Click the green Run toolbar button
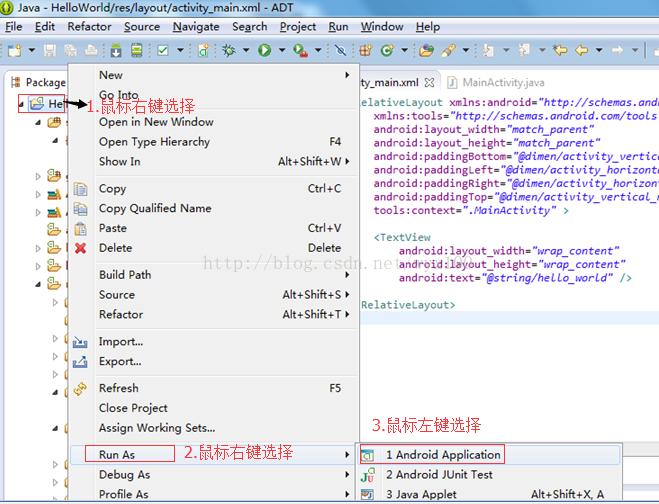 tap(265, 50)
